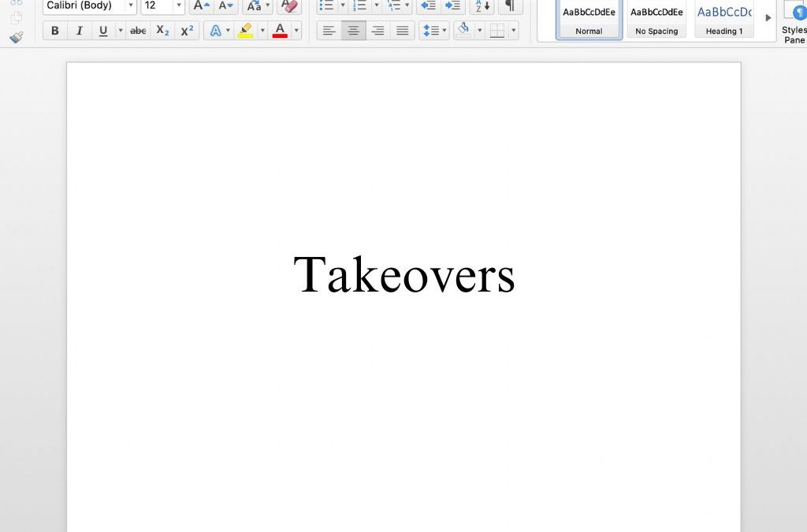Activate Format Painter brush
This screenshot has width=807, height=532.
17,37
